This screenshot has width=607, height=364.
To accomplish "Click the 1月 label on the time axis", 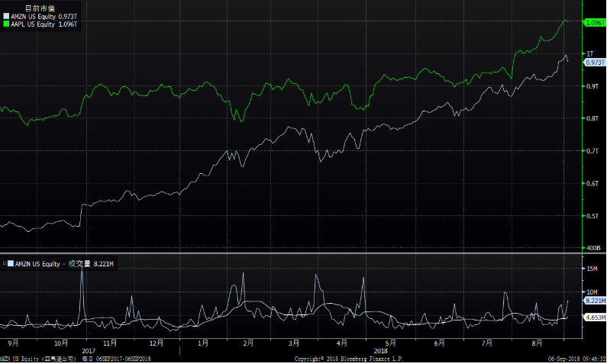I will click(203, 343).
